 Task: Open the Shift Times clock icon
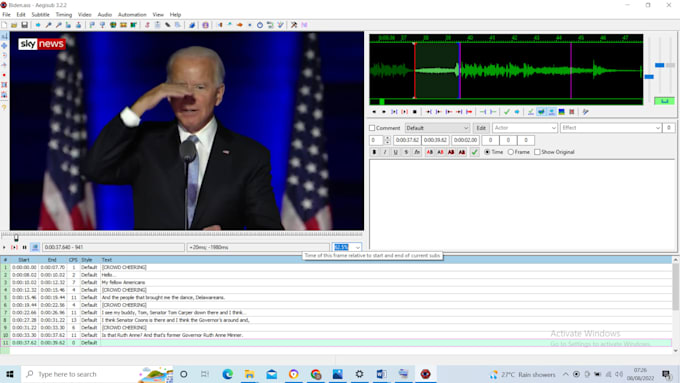click(x=260, y=25)
